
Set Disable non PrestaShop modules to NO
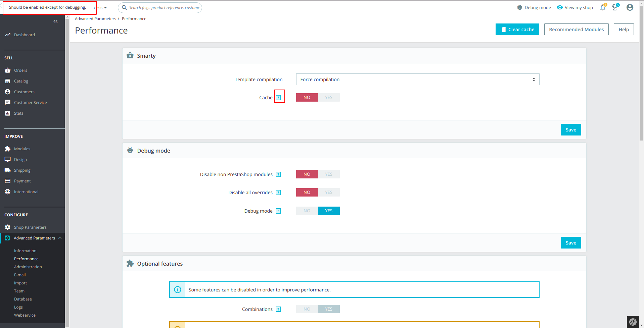pyautogui.click(x=307, y=174)
